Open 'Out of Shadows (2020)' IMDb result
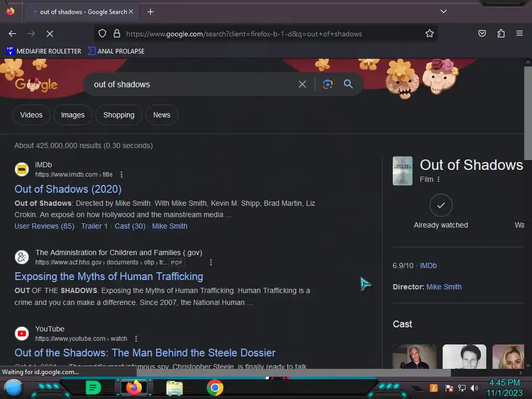The height and width of the screenshot is (399, 532). pos(68,189)
